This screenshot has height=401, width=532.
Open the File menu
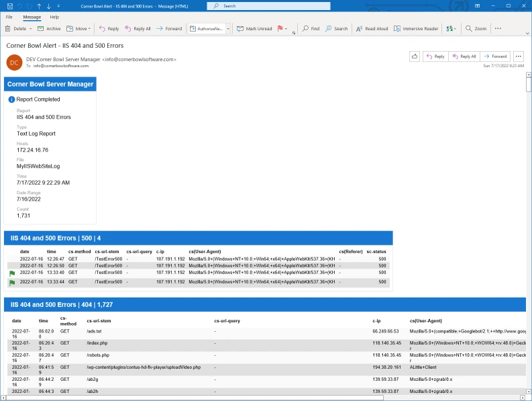click(x=9, y=17)
